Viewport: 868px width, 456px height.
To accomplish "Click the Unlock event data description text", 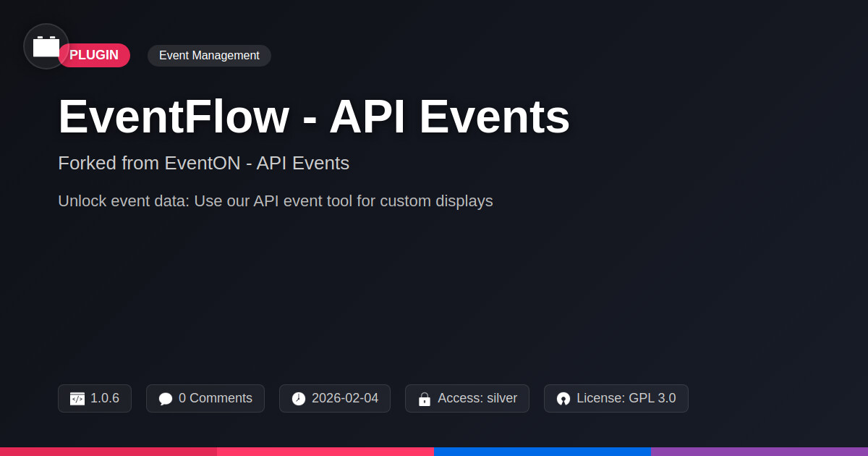I will [x=275, y=201].
